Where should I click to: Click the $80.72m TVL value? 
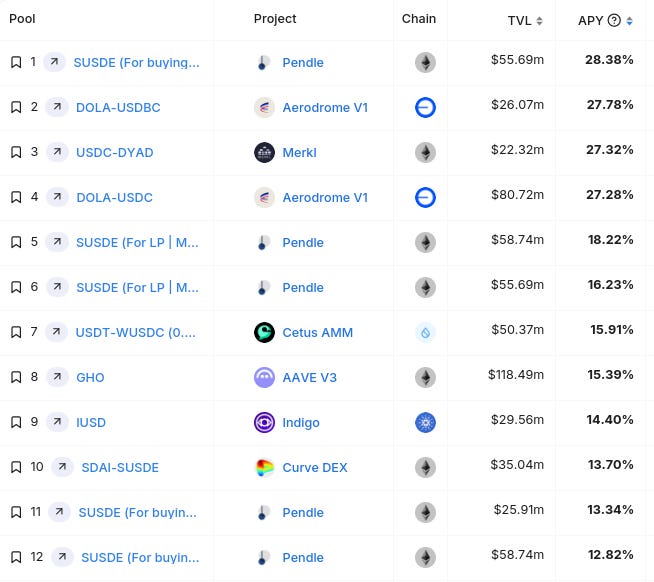click(518, 194)
